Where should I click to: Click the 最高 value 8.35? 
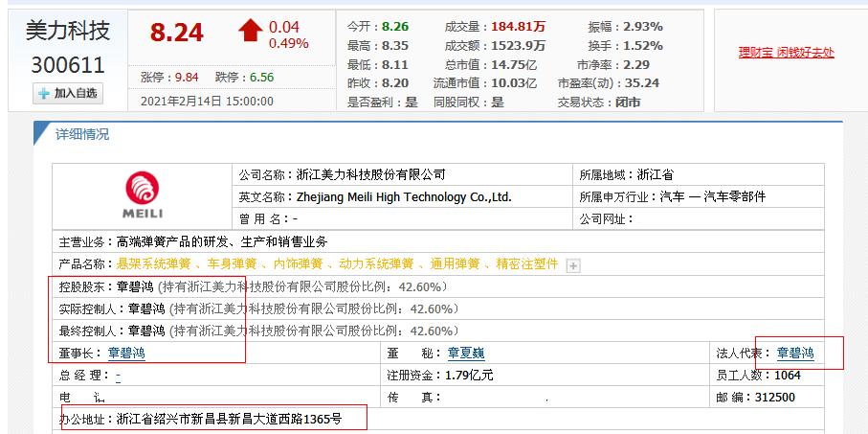395,45
